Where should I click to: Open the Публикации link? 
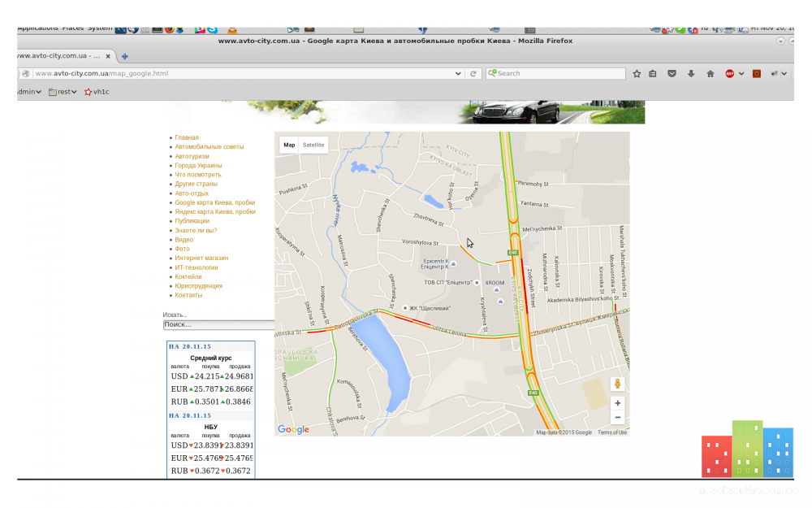tap(192, 221)
